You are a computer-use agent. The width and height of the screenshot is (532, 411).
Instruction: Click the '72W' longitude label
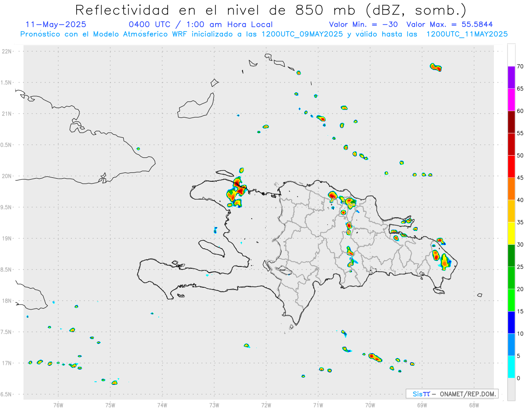coord(266,405)
